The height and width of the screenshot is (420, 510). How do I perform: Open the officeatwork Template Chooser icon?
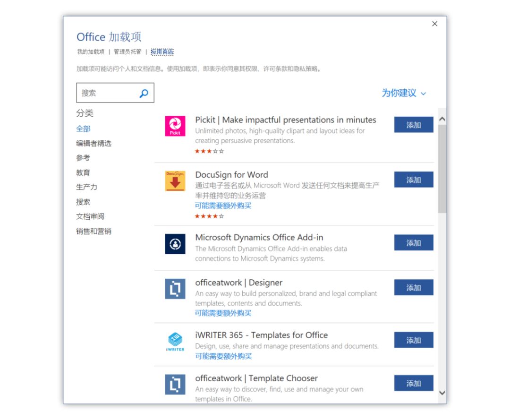coord(175,384)
